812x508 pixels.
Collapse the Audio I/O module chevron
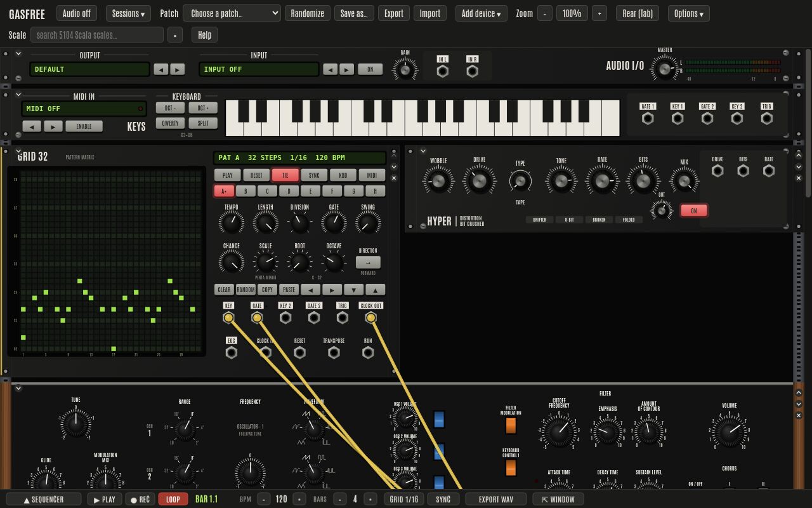click(18, 54)
